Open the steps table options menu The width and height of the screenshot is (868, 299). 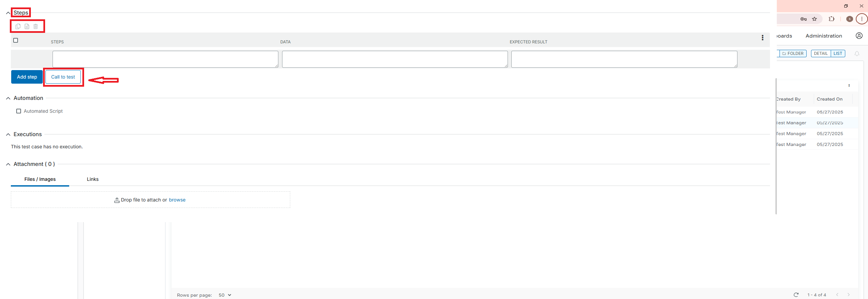click(x=762, y=38)
